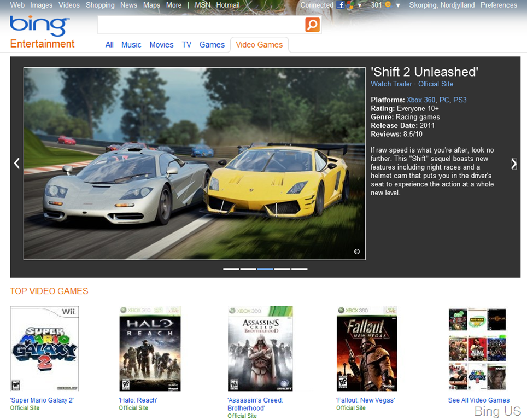This screenshot has width=527, height=420.
Task: Click Assassin's Creed Brotherhood cover art
Action: tap(260, 348)
